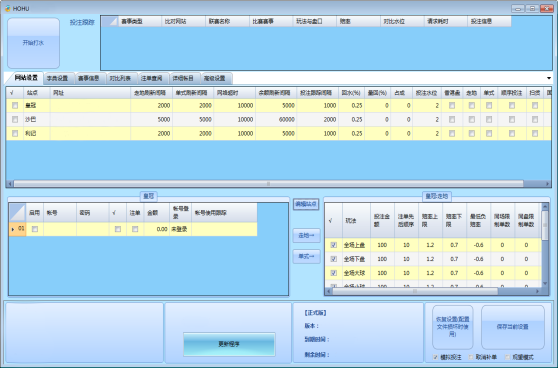Switch to the 网站设置 tab
This screenshot has height=368, width=558.
click(26, 78)
